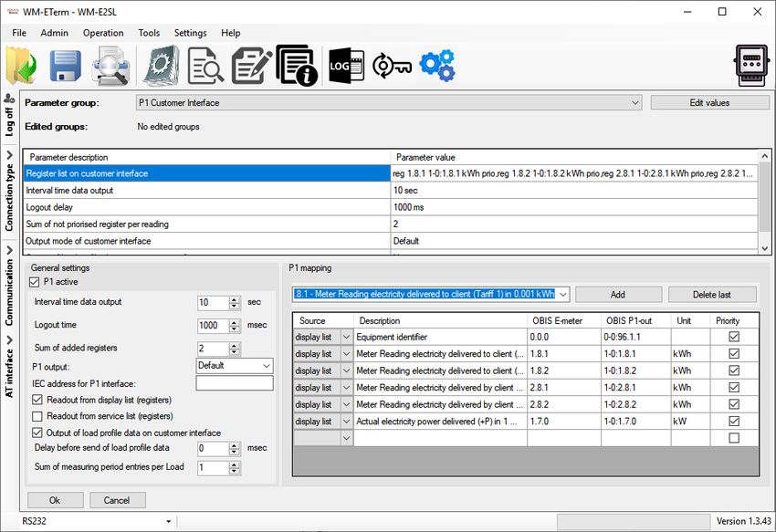Click the parameter list scrollbar down arrow
776x532 pixels.
pyautogui.click(x=765, y=248)
